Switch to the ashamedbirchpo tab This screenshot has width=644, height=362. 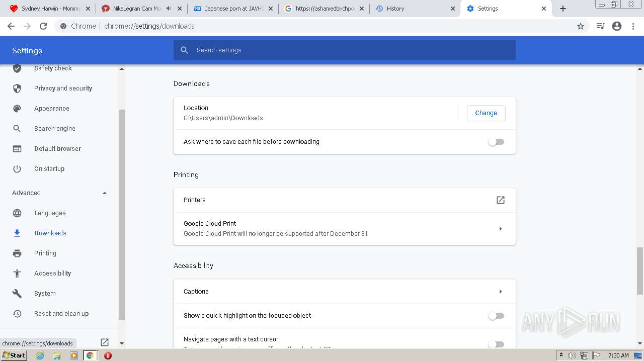click(325, 9)
